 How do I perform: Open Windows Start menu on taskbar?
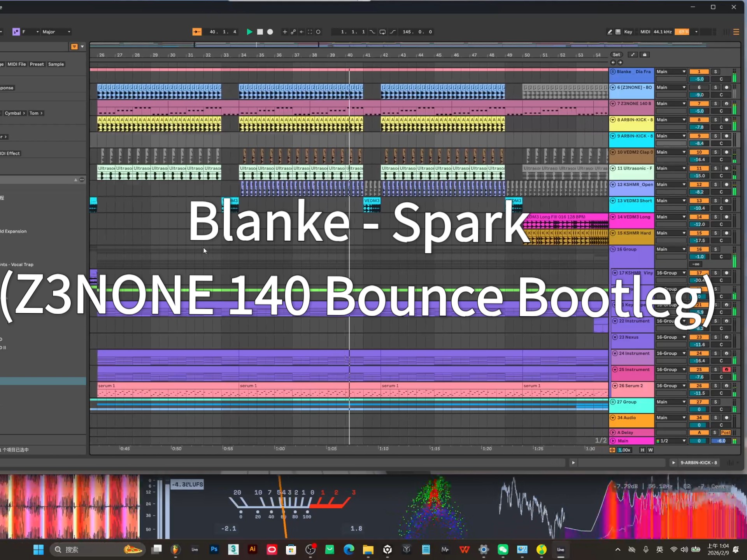39,549
